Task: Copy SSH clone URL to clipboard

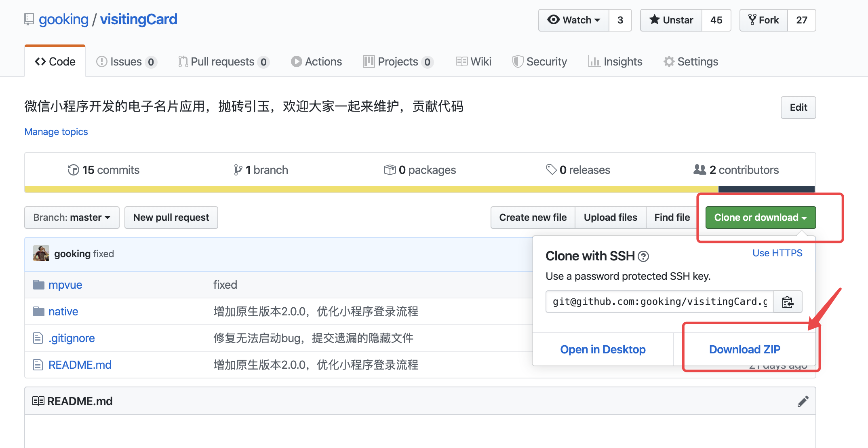Action: point(788,302)
